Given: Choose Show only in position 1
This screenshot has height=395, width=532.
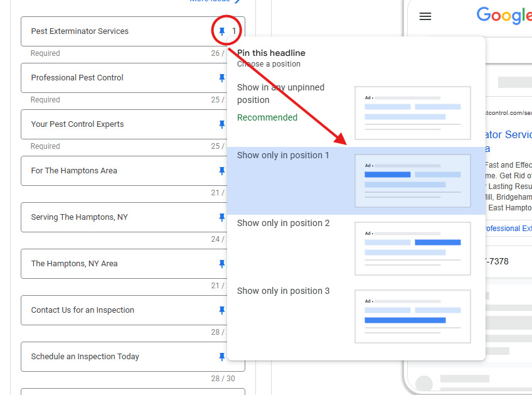Looking at the screenshot, I should (x=283, y=155).
